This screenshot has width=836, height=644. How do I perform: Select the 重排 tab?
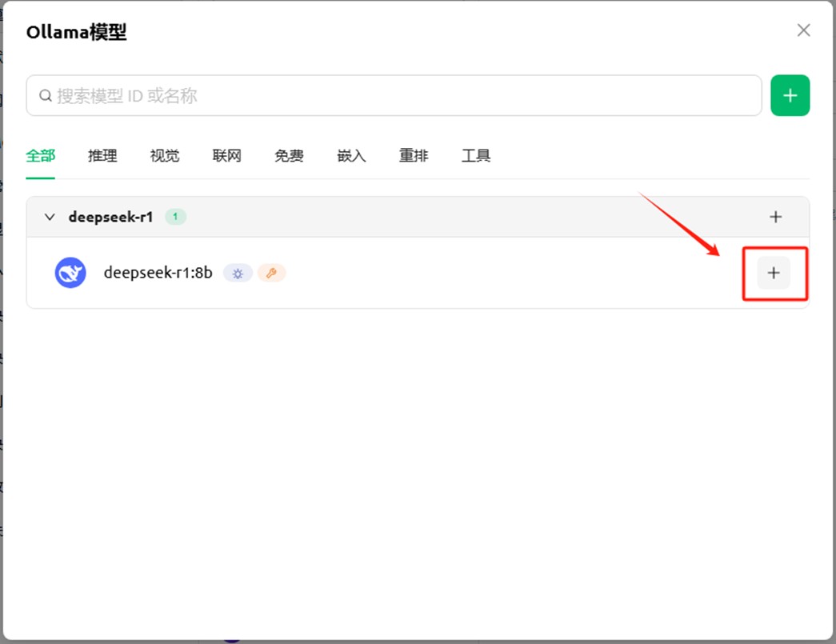(x=414, y=156)
